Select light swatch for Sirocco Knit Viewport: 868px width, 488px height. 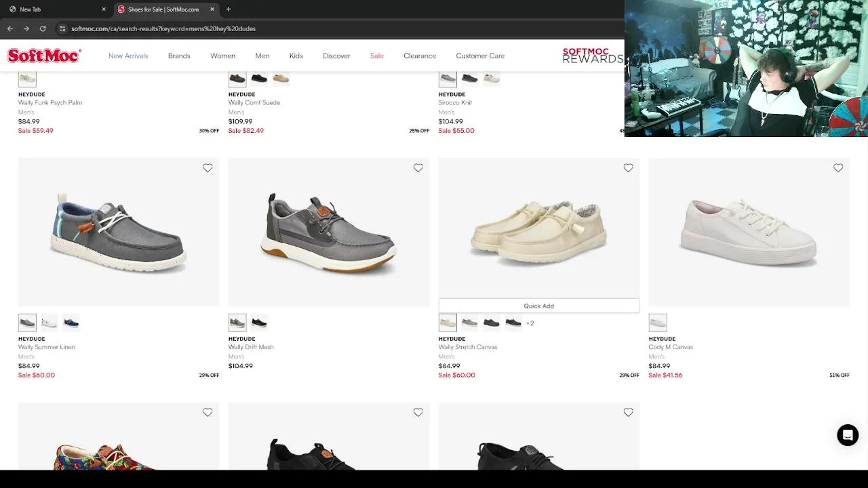point(491,79)
